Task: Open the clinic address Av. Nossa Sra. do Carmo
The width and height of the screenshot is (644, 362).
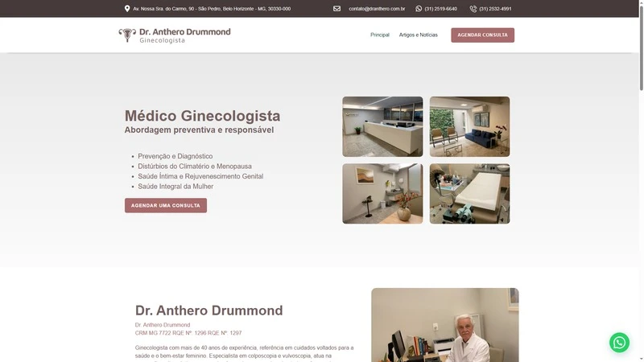Action: point(212,9)
